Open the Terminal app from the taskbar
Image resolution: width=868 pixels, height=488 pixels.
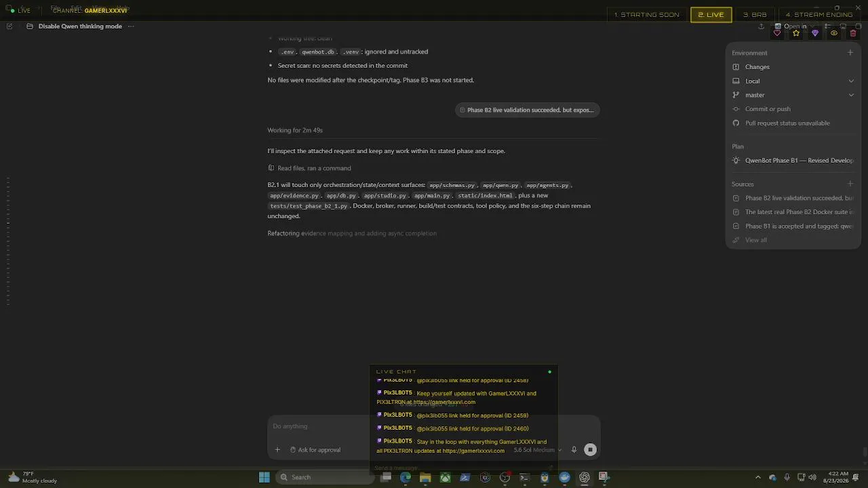pos(524,477)
